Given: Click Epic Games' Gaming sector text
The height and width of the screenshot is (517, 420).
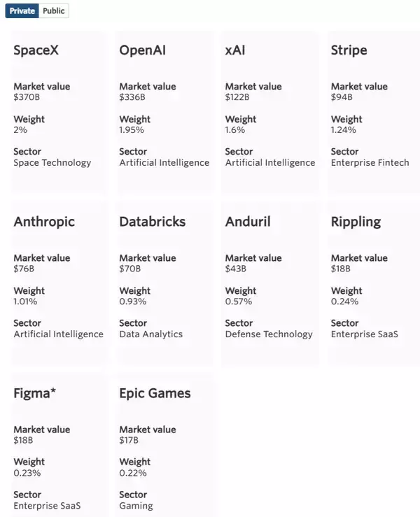Looking at the screenshot, I should click(x=136, y=505).
